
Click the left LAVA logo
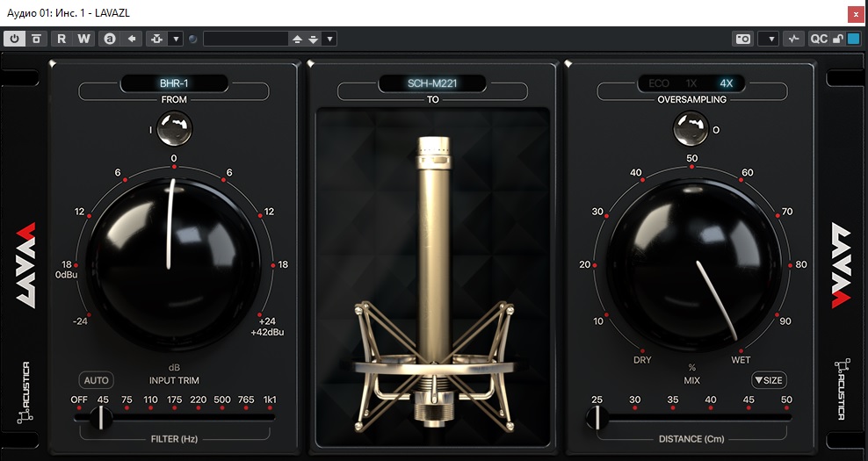point(26,265)
